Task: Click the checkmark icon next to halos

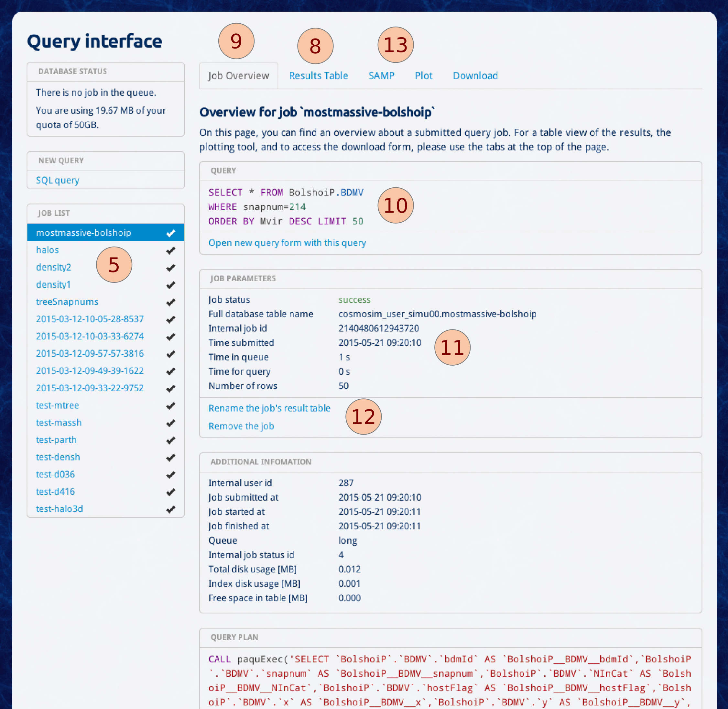Action: coord(171,250)
